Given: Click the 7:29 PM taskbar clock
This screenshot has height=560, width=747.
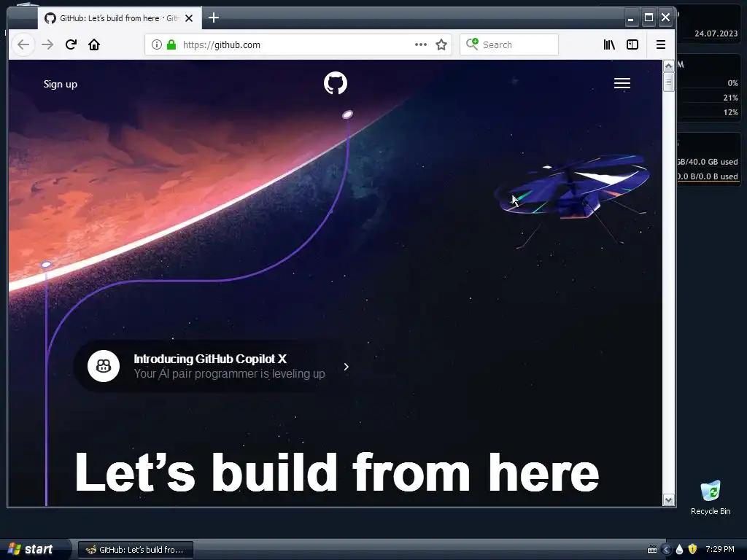Looking at the screenshot, I should (x=720, y=550).
